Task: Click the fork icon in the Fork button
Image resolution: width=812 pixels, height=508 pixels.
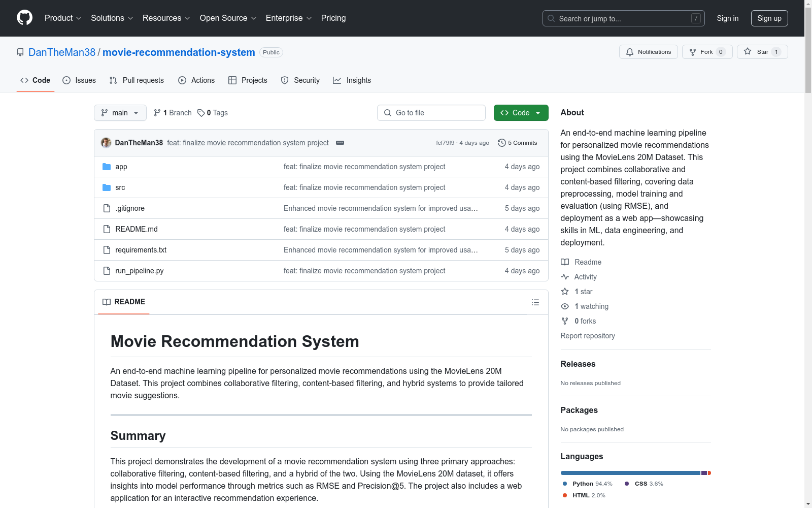Action: (x=693, y=52)
